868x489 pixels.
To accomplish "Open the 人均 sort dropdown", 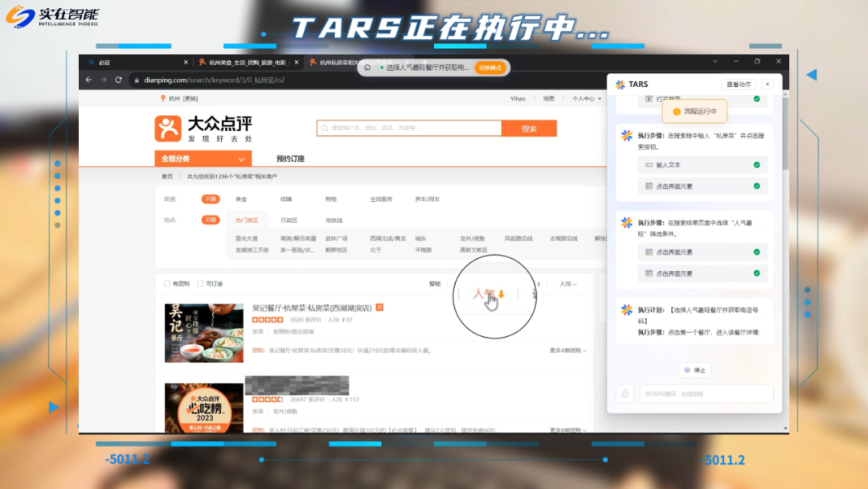I will [x=568, y=284].
